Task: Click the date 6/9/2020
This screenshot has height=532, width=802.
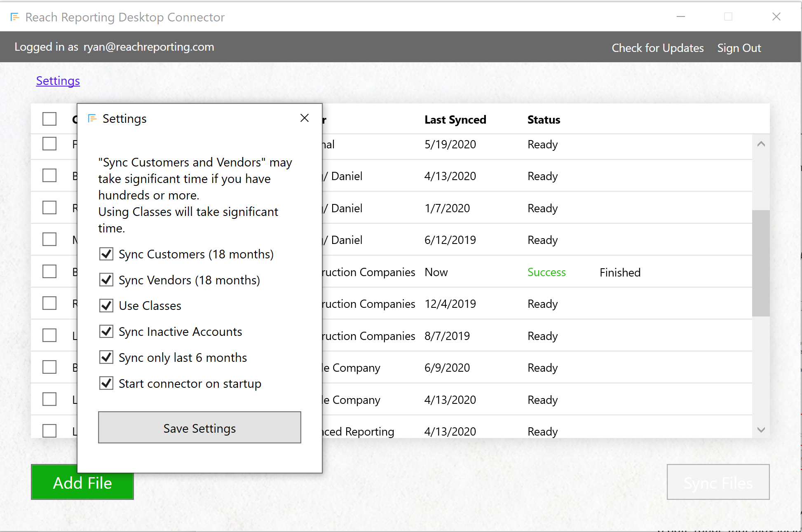Action: 447,368
